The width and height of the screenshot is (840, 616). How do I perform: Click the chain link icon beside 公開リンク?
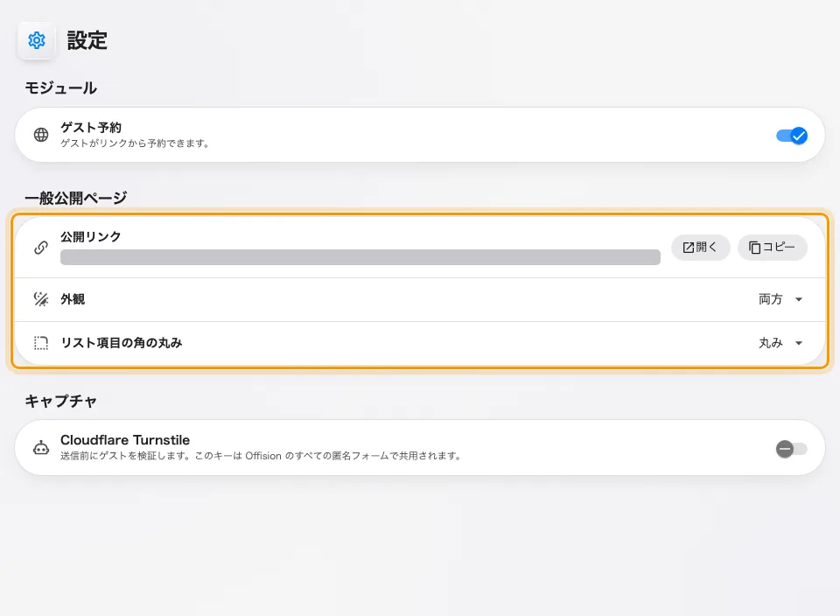(x=41, y=248)
